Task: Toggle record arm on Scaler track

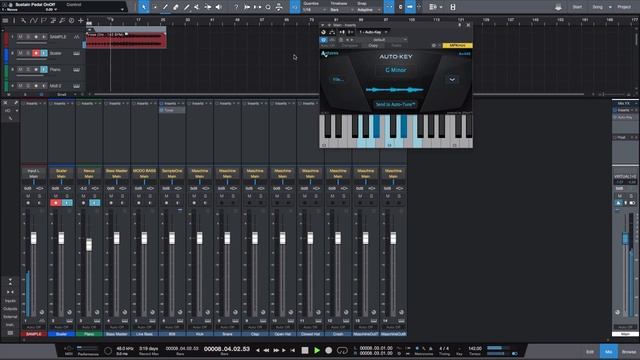Action: coord(36,53)
